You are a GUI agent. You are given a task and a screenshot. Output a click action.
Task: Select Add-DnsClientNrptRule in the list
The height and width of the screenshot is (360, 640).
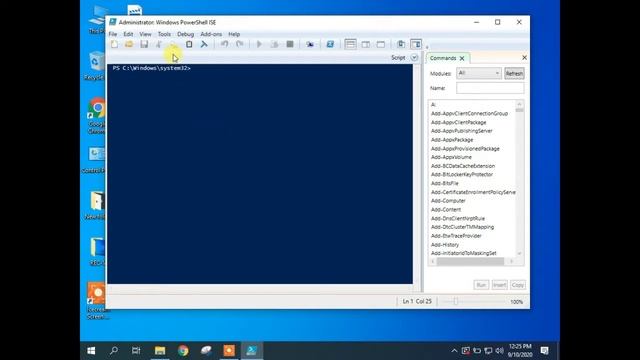click(458, 218)
